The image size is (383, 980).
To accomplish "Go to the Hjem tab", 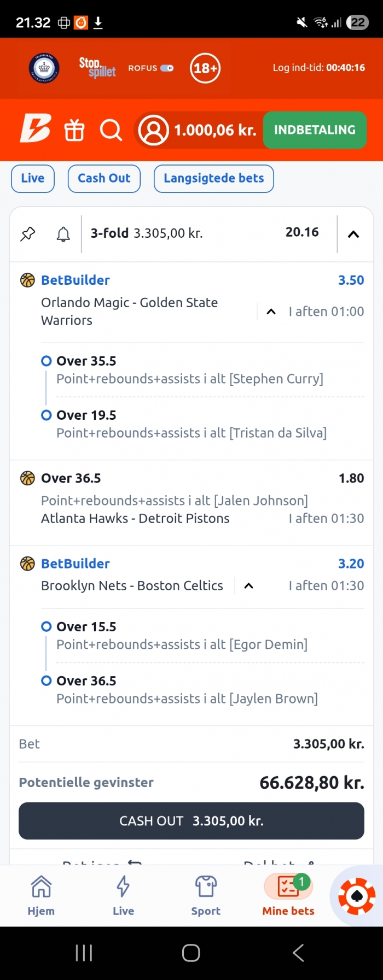I will pyautogui.click(x=41, y=895).
